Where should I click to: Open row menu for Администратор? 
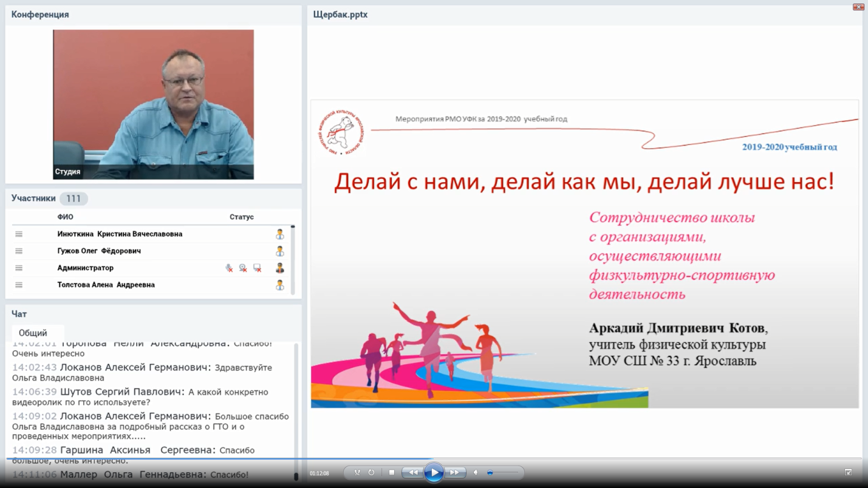pos(19,268)
